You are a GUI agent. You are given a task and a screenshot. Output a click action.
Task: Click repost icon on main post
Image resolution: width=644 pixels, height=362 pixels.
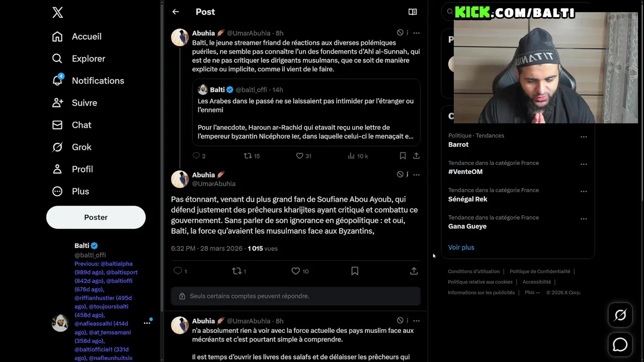(x=236, y=271)
